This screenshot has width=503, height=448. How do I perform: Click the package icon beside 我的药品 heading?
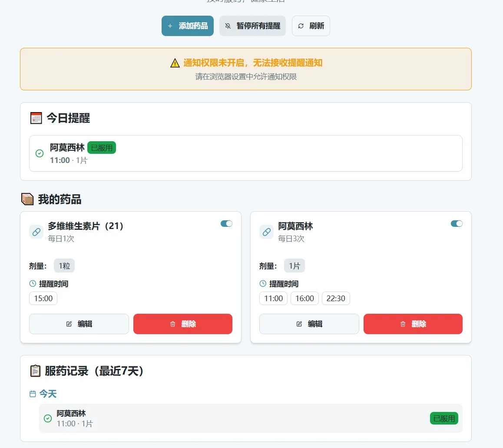tap(27, 198)
